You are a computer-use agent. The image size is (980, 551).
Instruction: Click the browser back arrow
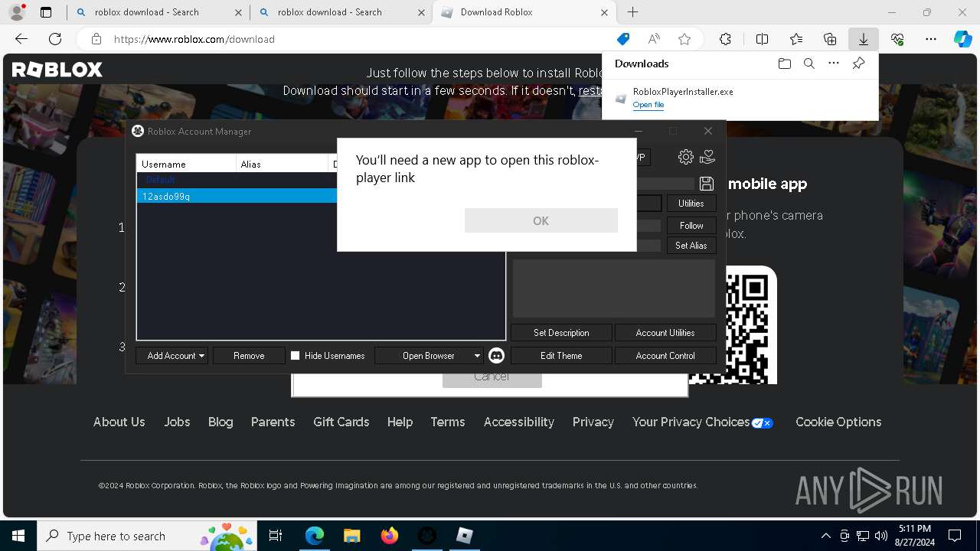tap(21, 39)
